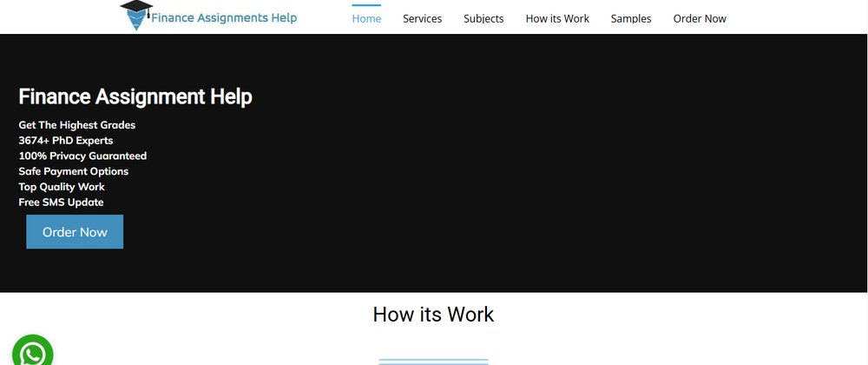This screenshot has width=868, height=365.
Task: Click Order Now in the top navigation
Action: tap(700, 18)
